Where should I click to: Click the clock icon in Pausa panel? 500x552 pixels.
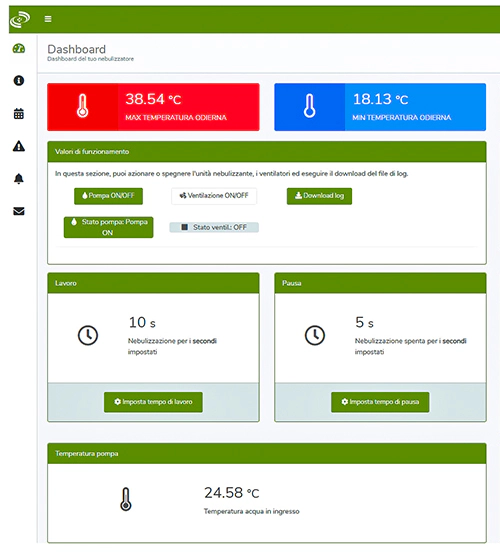click(x=315, y=335)
